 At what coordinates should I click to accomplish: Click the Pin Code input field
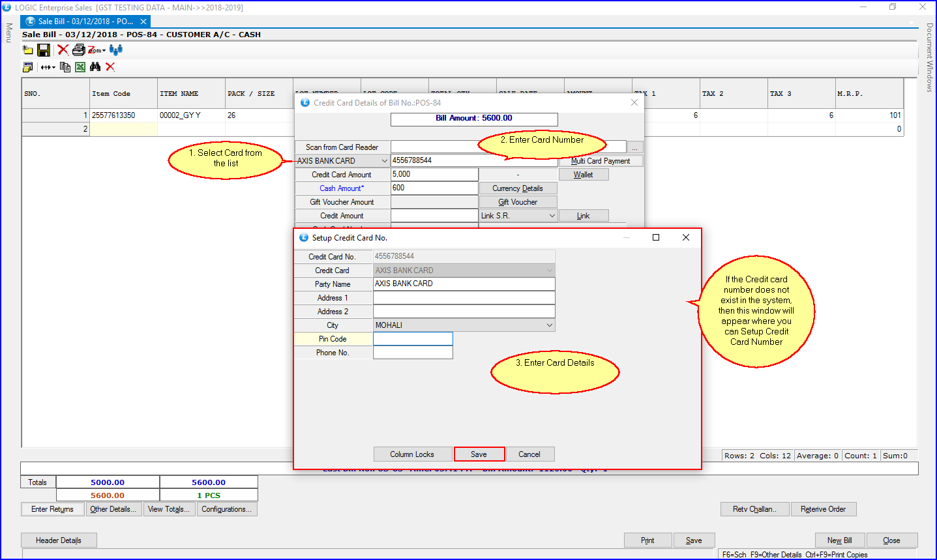[413, 339]
